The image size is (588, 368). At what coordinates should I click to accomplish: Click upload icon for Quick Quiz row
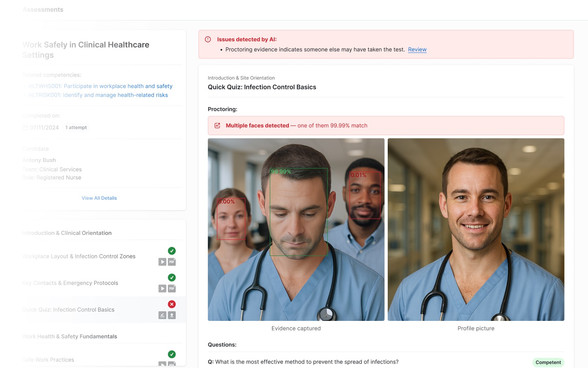[172, 315]
